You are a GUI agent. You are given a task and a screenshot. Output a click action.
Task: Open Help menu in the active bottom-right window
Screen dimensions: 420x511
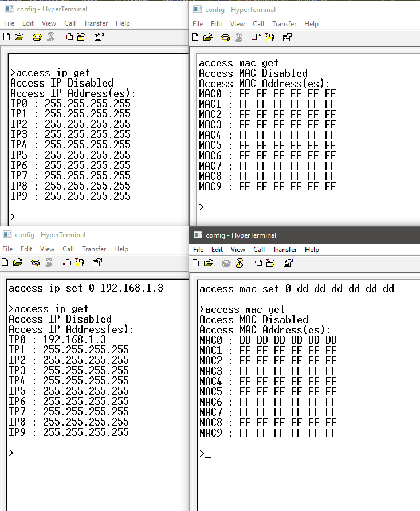point(312,250)
